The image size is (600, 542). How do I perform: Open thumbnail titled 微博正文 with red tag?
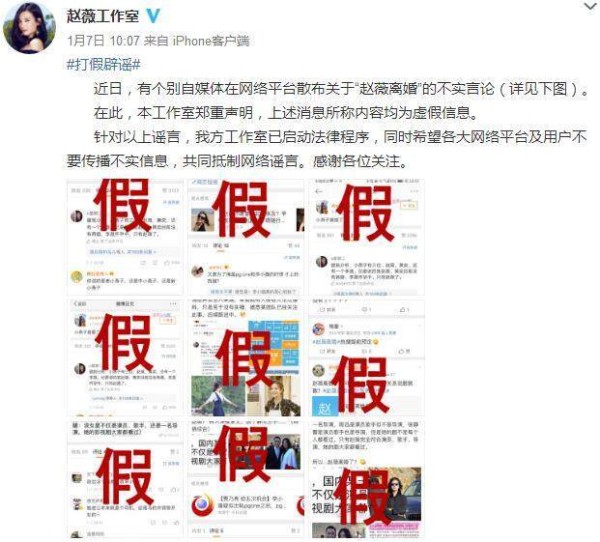coord(125,358)
